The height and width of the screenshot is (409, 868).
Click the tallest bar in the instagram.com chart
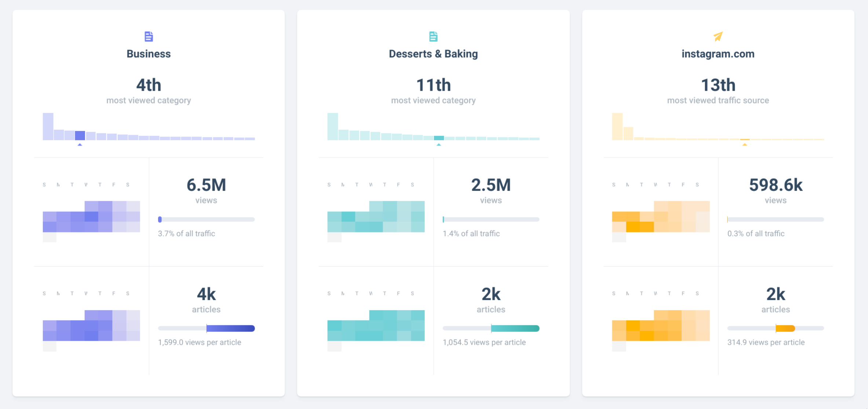[x=617, y=126]
